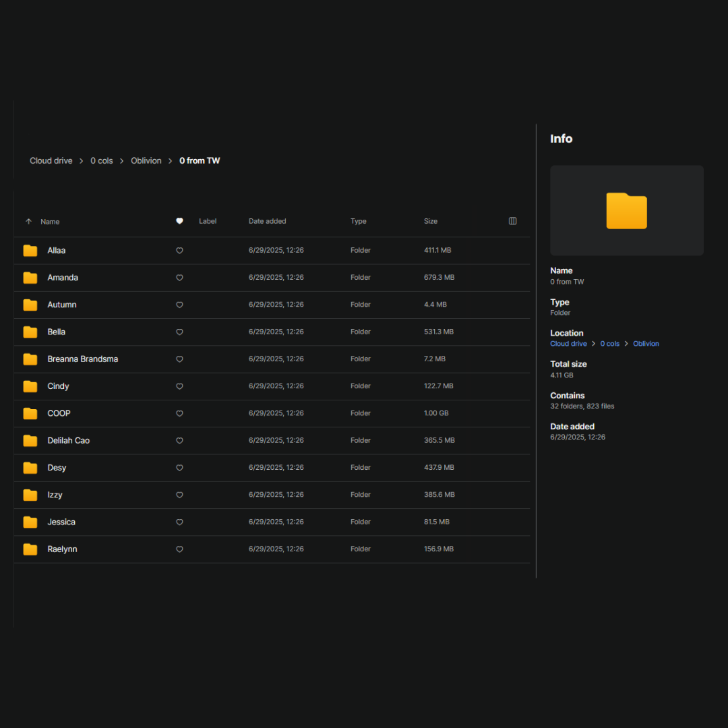This screenshot has width=728, height=728.
Task: Click the Delilah Cao folder icon
Action: (x=30, y=441)
